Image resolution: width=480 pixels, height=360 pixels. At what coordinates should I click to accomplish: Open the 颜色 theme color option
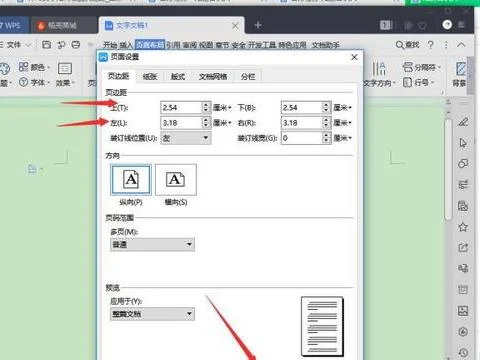coord(34,67)
